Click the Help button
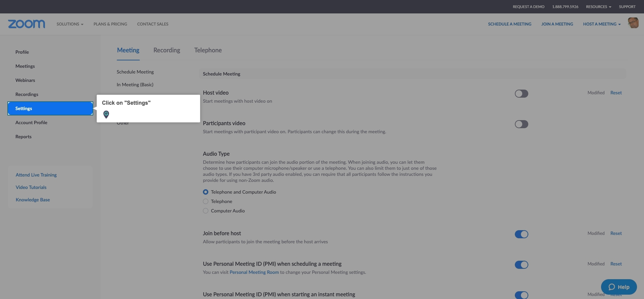 point(619,287)
